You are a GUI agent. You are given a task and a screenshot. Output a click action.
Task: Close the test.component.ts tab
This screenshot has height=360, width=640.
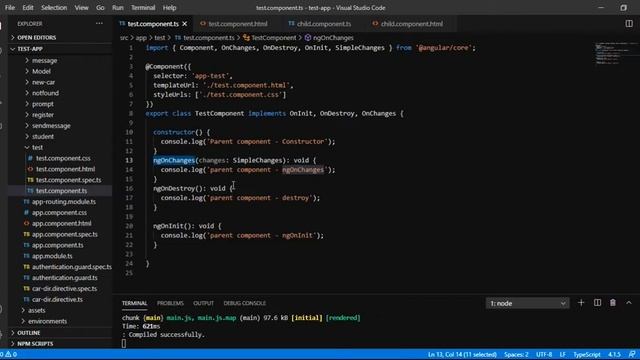coord(185,24)
